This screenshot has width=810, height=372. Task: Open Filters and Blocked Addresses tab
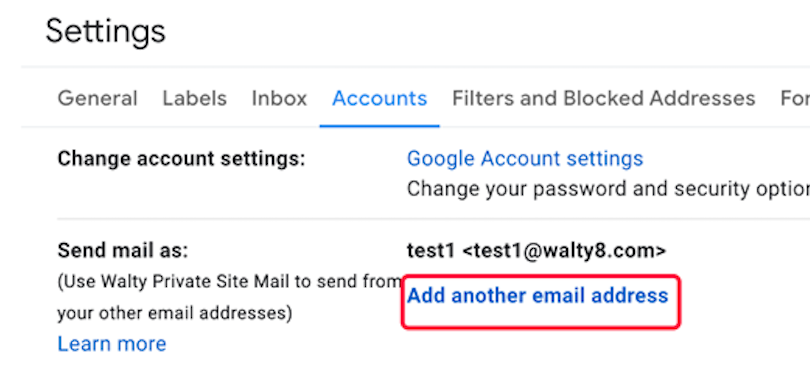pos(603,98)
